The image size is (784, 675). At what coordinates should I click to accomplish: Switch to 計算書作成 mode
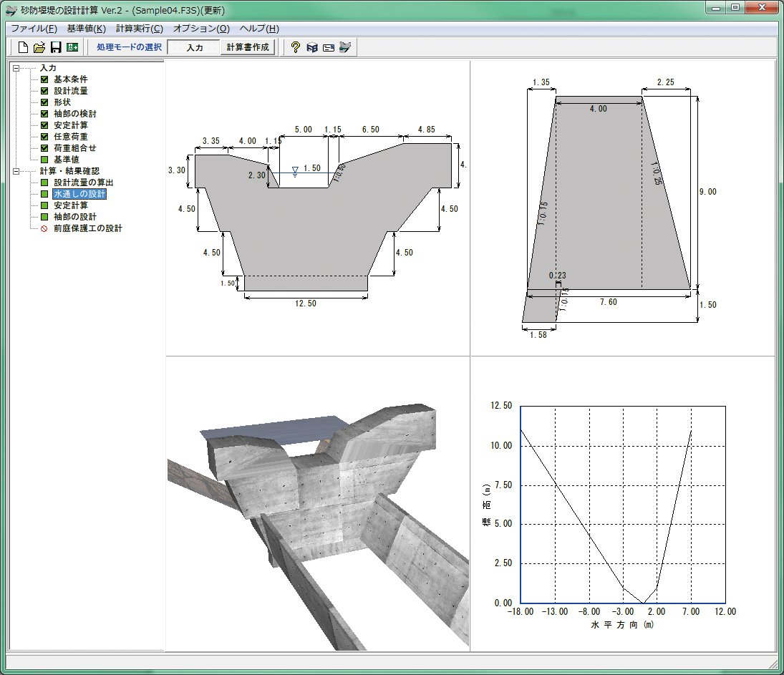[248, 47]
